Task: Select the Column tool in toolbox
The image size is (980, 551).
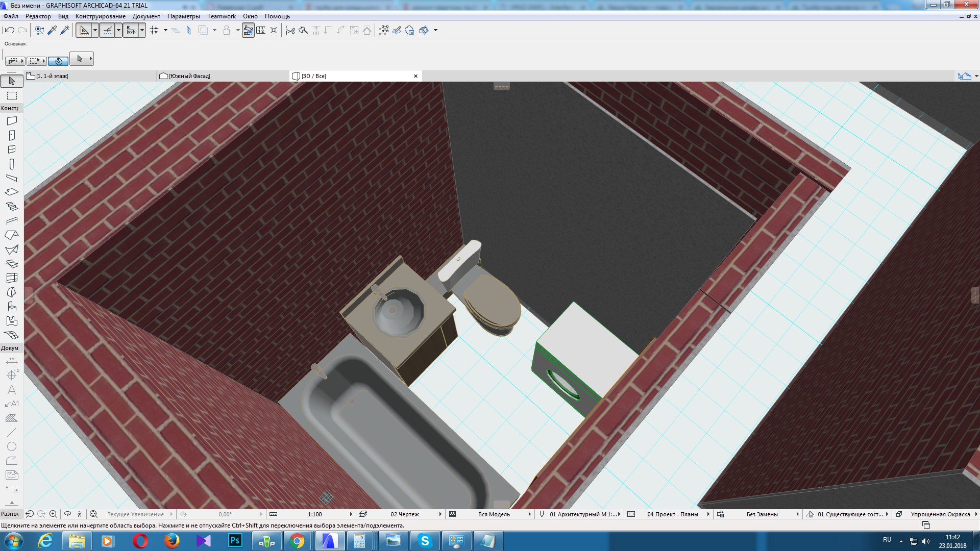Action: pos(12,164)
